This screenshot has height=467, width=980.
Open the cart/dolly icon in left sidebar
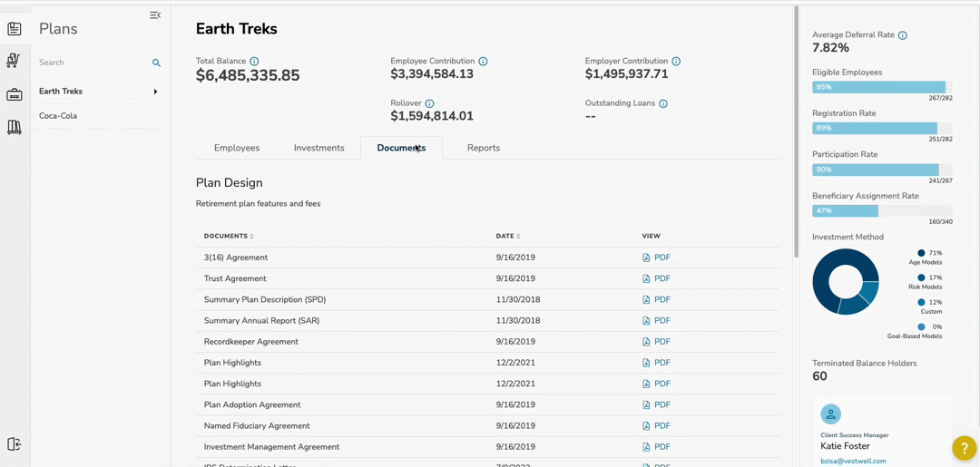(x=14, y=61)
